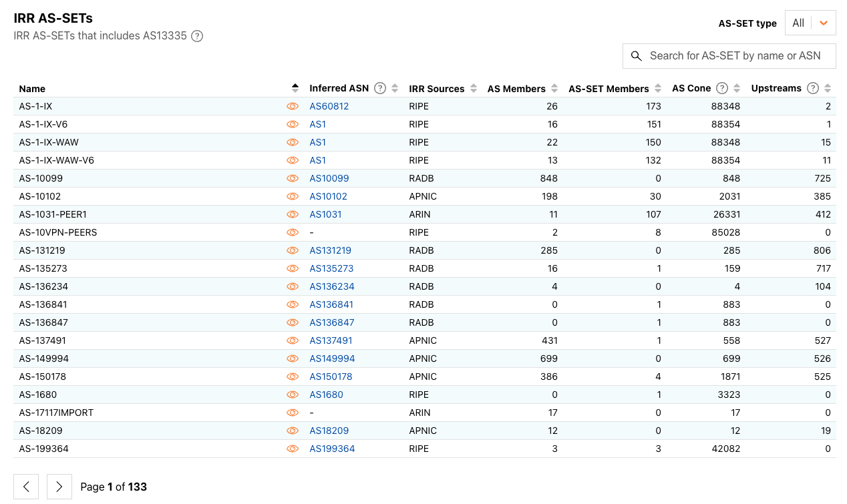Toggle the view icon for AS-17117IMPORT

(x=293, y=413)
